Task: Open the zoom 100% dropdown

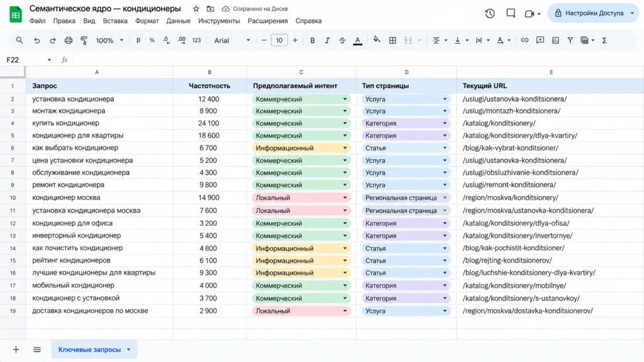Action: tap(109, 40)
